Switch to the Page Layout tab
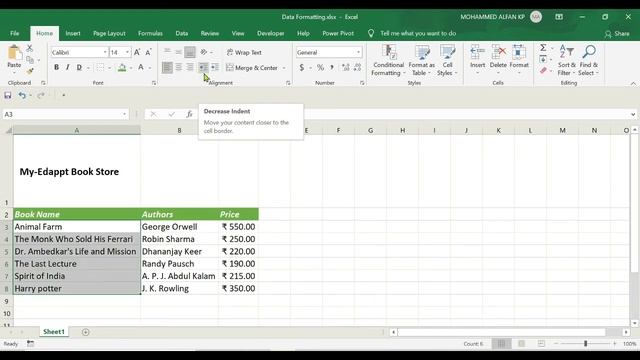 pos(109,33)
